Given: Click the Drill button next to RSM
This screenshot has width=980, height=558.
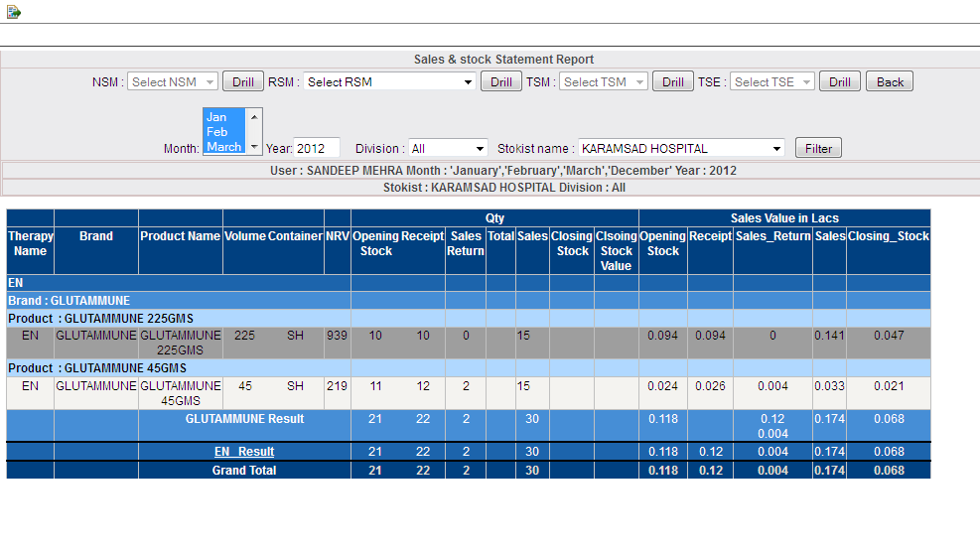Looking at the screenshot, I should 501,81.
